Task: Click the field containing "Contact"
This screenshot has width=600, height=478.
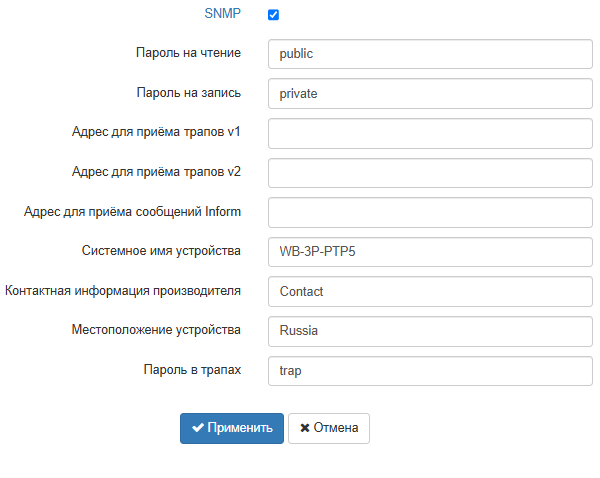Action: [x=431, y=291]
